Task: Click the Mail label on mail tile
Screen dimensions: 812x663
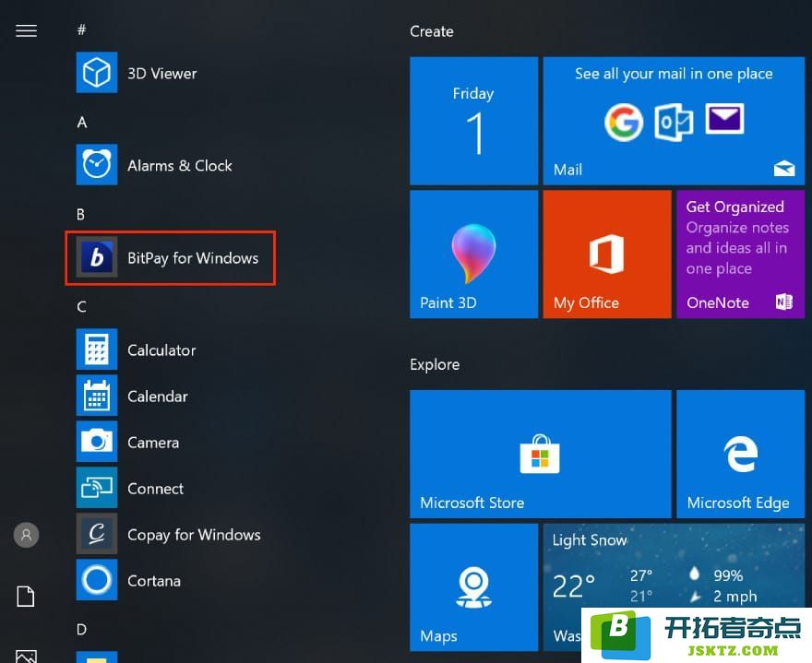Action: [567, 170]
